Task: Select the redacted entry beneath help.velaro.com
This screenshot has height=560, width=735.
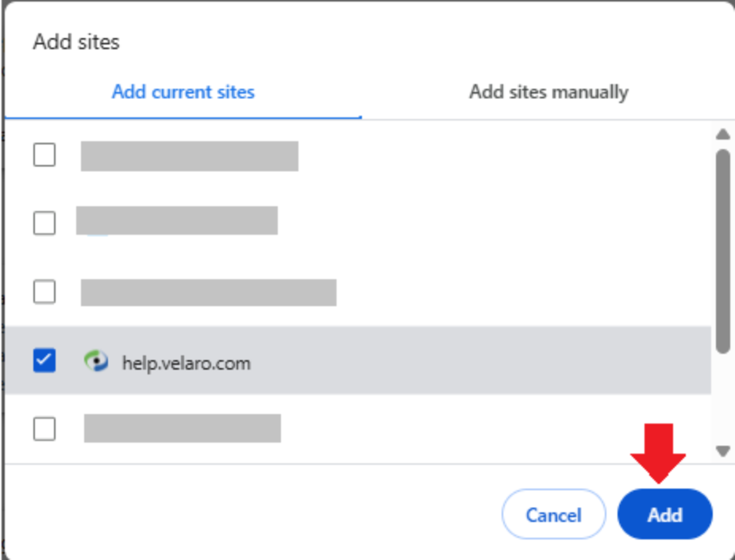Action: point(183,428)
